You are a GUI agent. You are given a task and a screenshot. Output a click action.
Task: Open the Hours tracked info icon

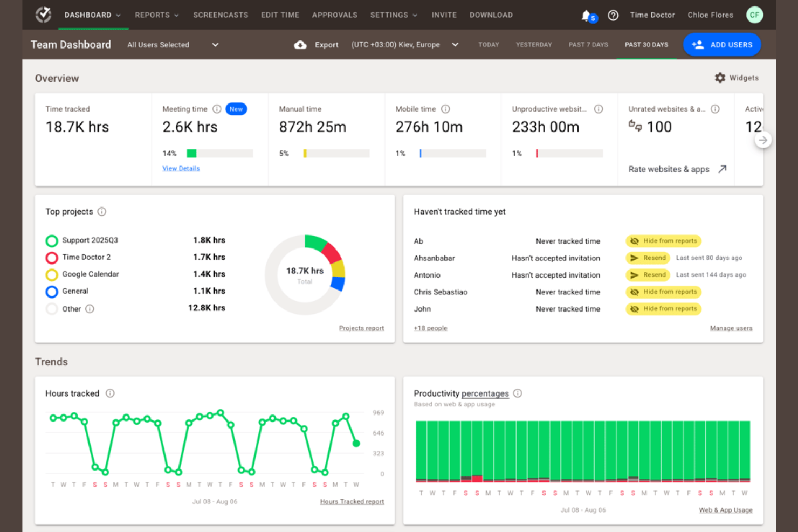110,393
